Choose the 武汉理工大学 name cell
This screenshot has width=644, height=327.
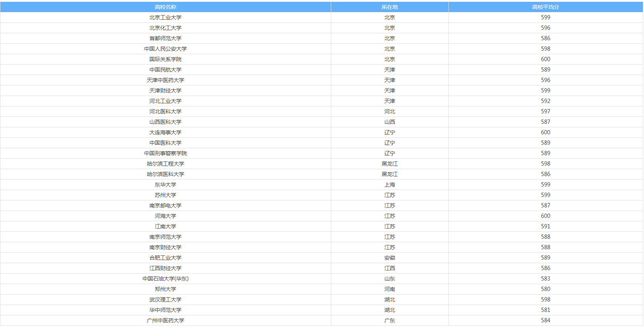coord(165,300)
